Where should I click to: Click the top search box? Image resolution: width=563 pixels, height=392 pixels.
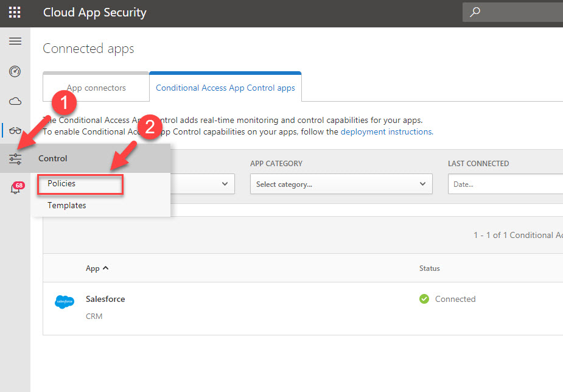click(512, 12)
